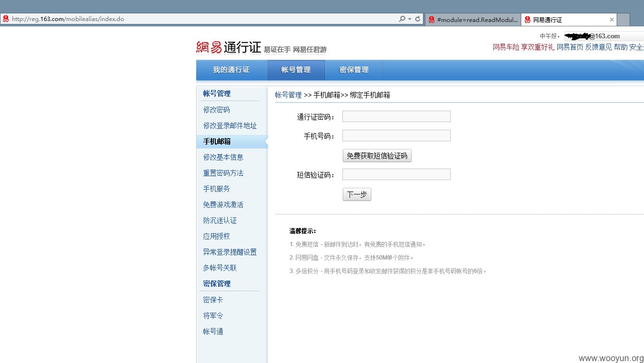Viewport: 644px width, 363px height.
Task: Click the search magnifier icon in address bar
Action: click(402, 19)
